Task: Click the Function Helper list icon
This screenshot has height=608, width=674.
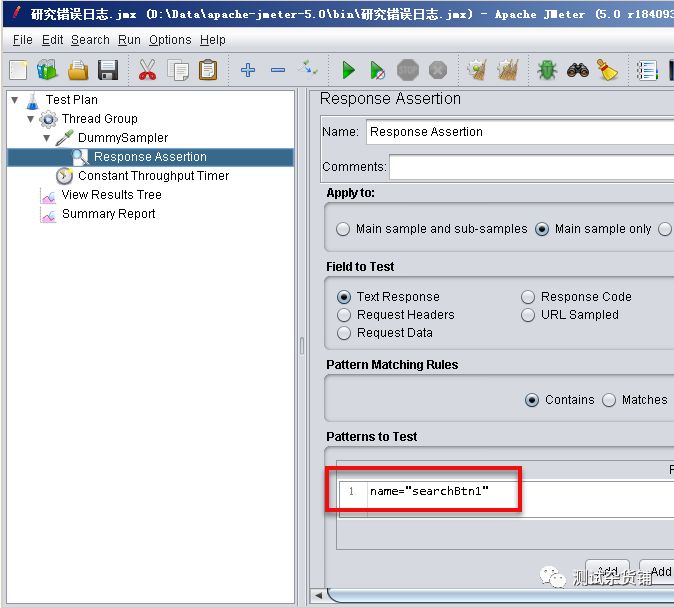Action: point(647,70)
